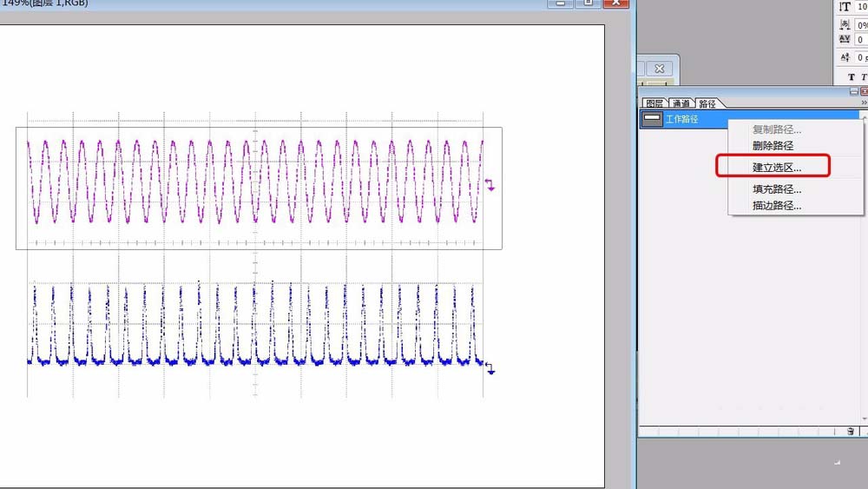Click the tracking AV icon
This screenshot has height=489, width=868.
(x=845, y=39)
